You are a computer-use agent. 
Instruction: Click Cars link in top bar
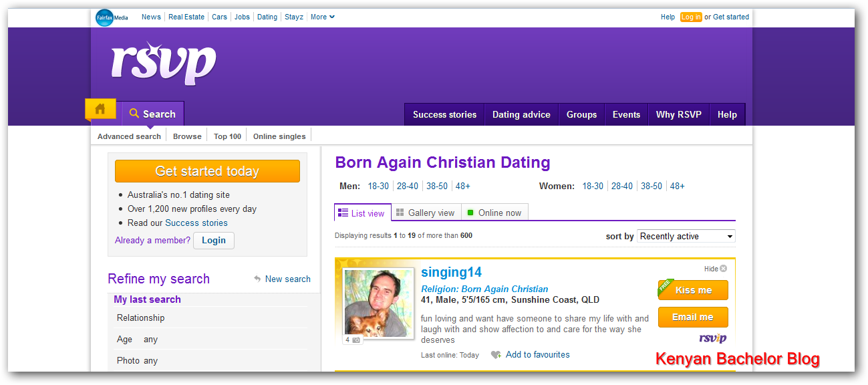[x=219, y=17]
